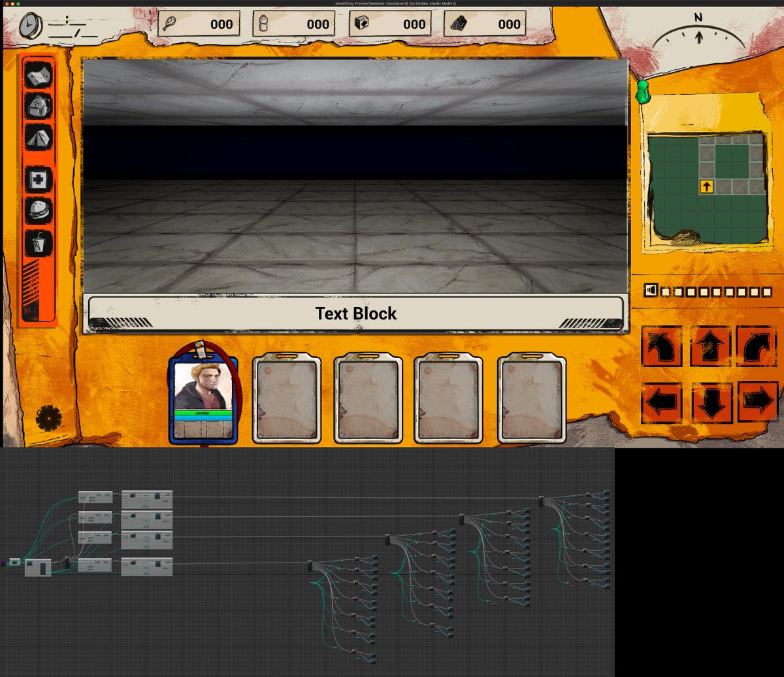The width and height of the screenshot is (784, 677).
Task: Open the gear settings icon at bottom left
Action: 48,416
